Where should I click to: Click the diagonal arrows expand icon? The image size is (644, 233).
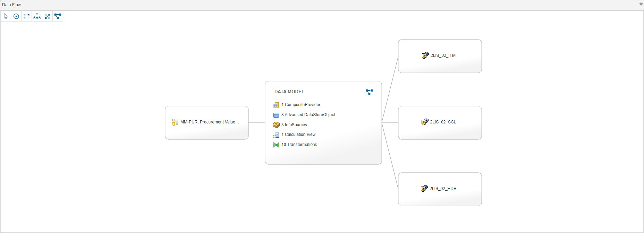click(48, 16)
